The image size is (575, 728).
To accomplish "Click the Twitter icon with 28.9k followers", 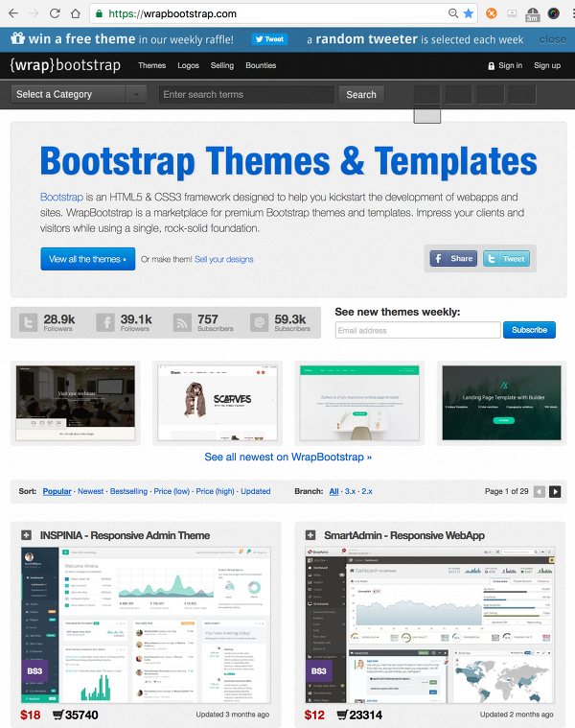I will pos(29,322).
